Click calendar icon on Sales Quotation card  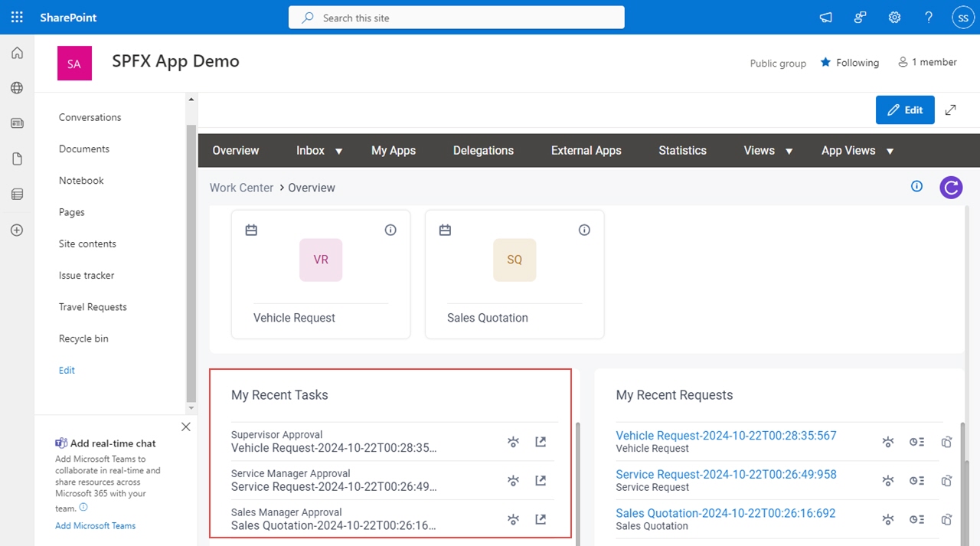[x=445, y=230]
